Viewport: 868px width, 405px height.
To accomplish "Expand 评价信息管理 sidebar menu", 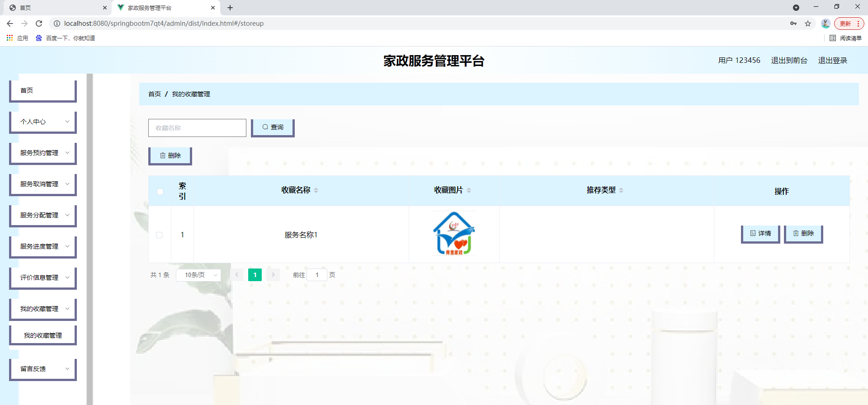I will (43, 278).
